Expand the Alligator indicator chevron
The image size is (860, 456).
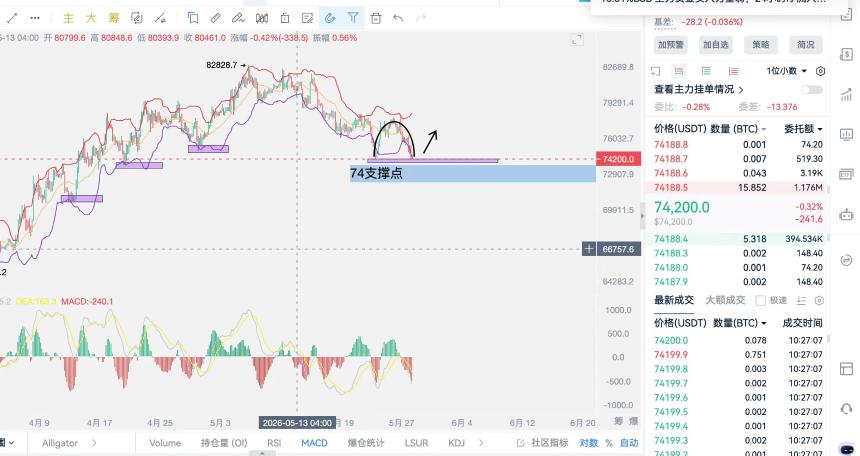pos(94,443)
